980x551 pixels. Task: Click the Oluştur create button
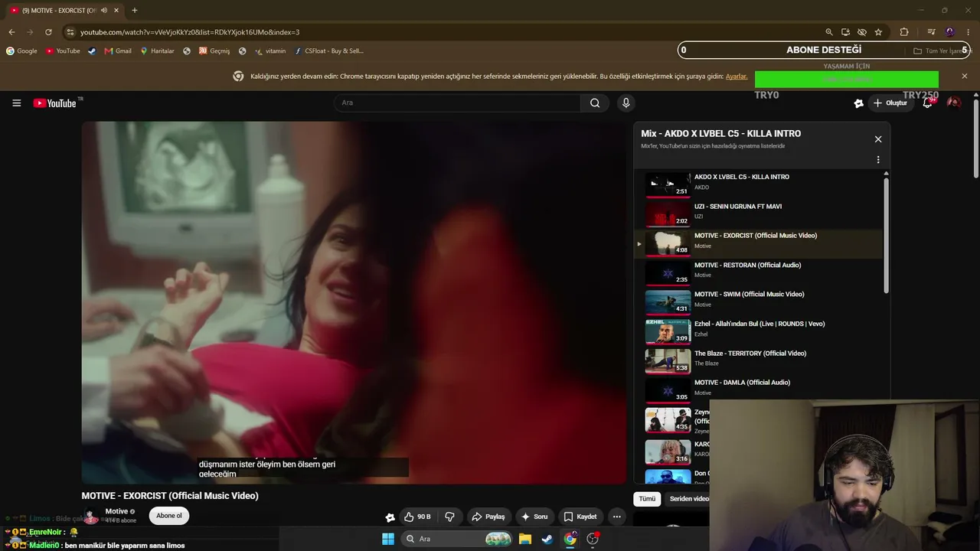(890, 103)
